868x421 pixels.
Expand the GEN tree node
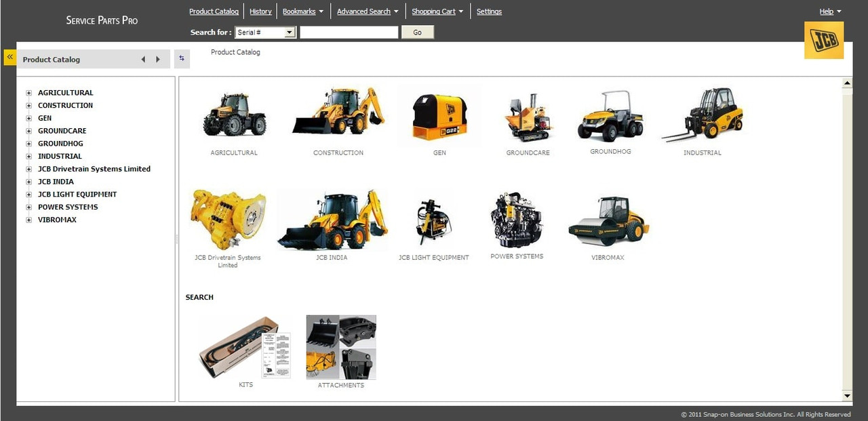point(28,119)
